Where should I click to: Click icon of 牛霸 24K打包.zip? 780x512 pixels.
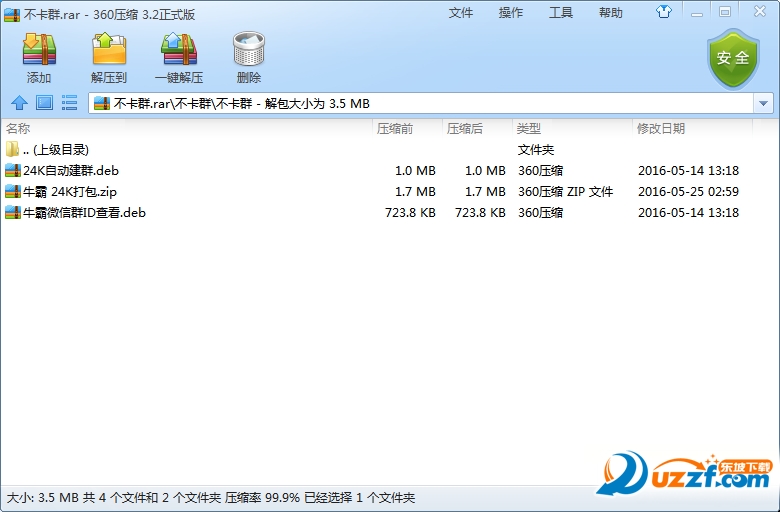pyautogui.click(x=13, y=192)
